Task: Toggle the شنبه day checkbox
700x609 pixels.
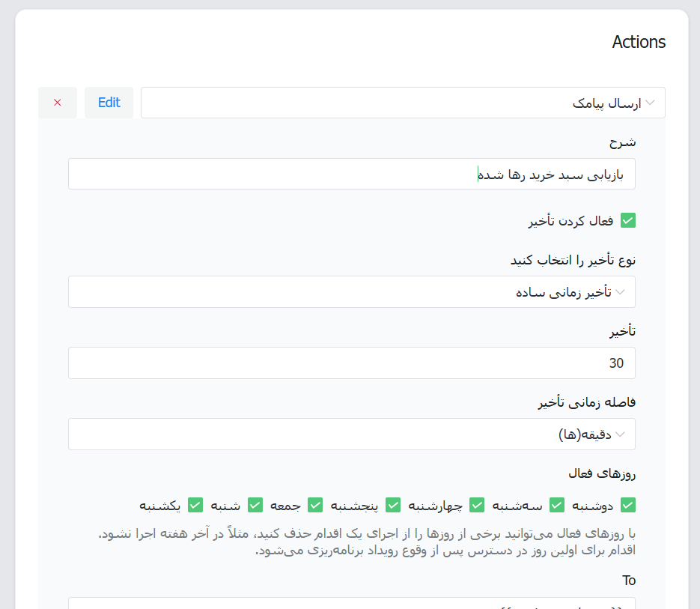Action: [255, 506]
